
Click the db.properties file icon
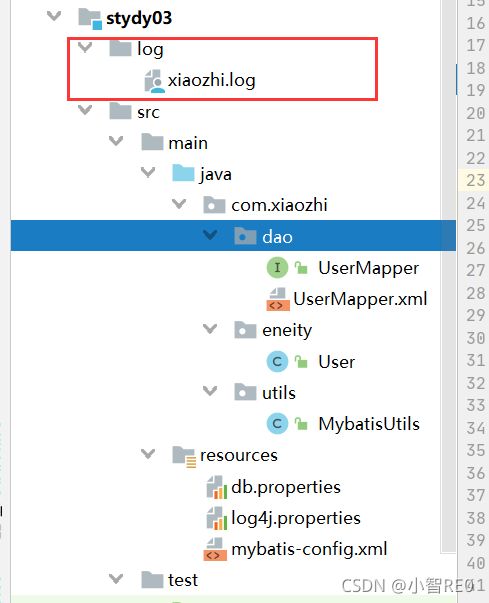[217, 487]
